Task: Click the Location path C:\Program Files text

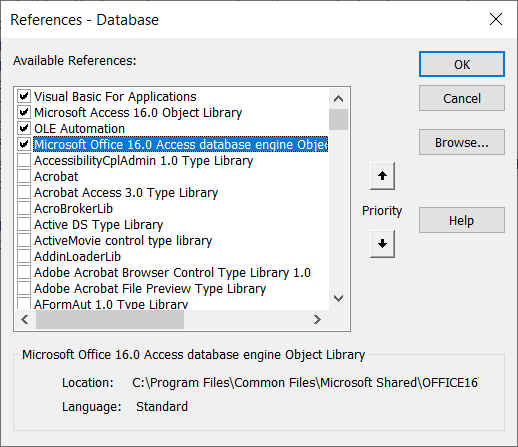Action: click(x=305, y=383)
